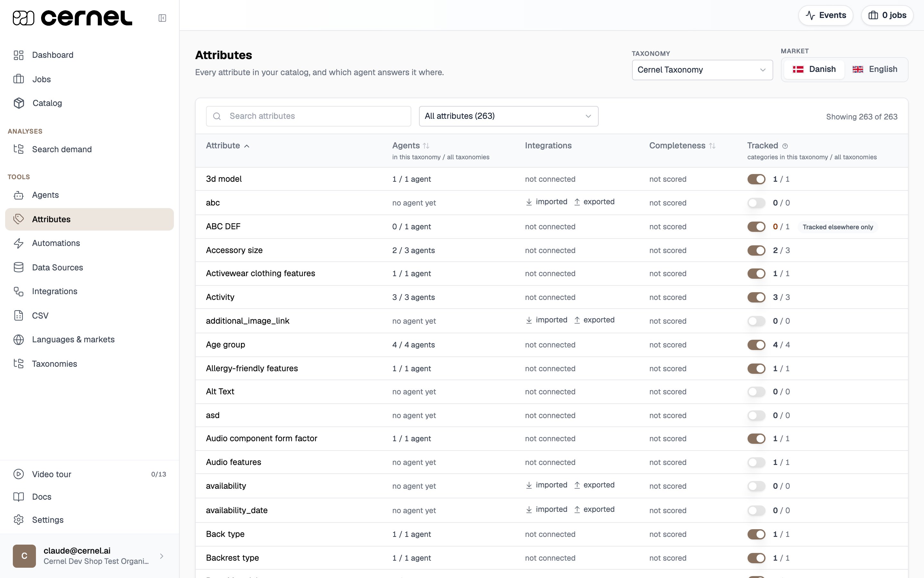
Task: Click the Tracked column help icon
Action: click(x=785, y=146)
